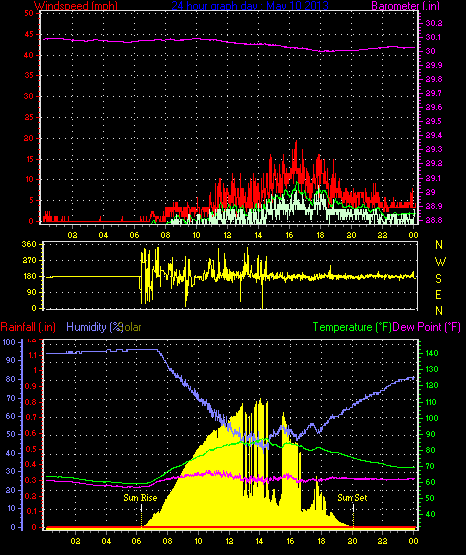Click the "Sun Set" label on the solar chart

352,498
